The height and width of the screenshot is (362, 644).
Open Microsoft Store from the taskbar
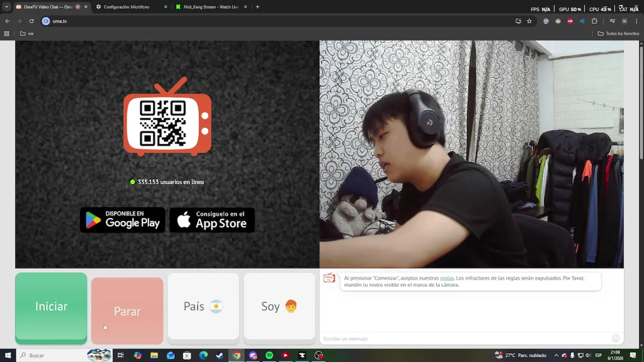coord(187,355)
